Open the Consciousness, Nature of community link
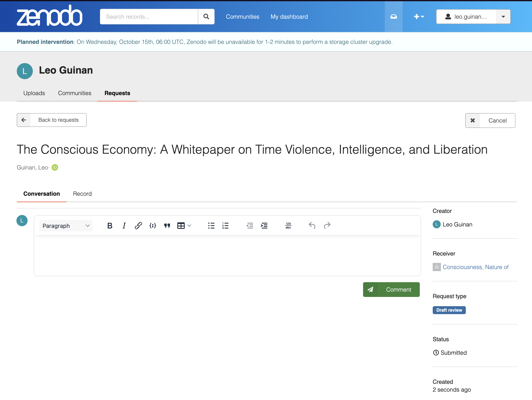The image size is (532, 400). [475, 267]
